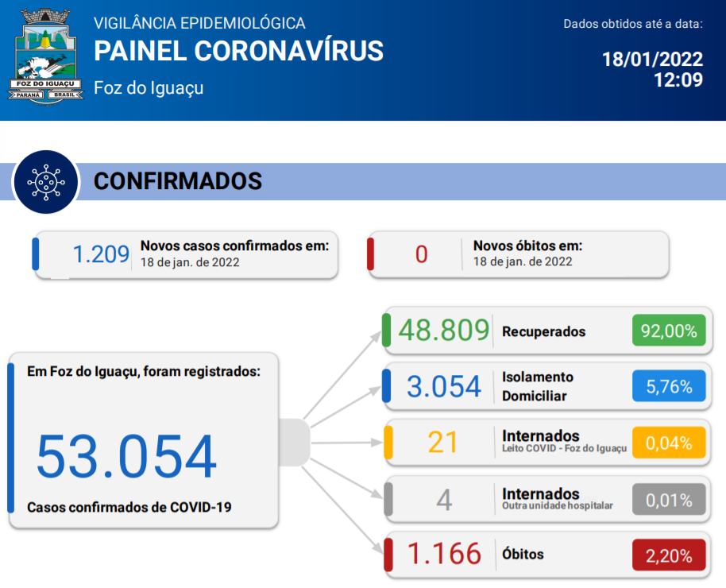Viewport: 726px width, 588px height.
Task: Click the time 12:09
Action: [x=678, y=80]
